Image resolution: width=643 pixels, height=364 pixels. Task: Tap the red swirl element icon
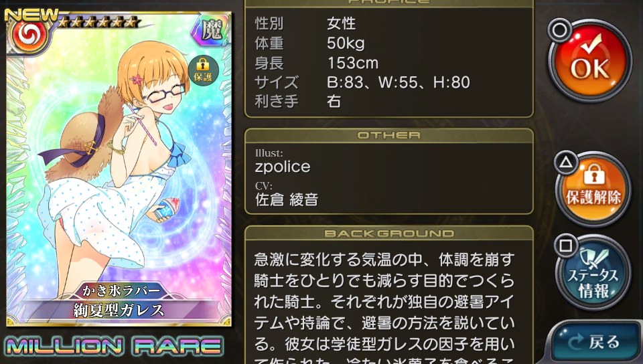[27, 37]
